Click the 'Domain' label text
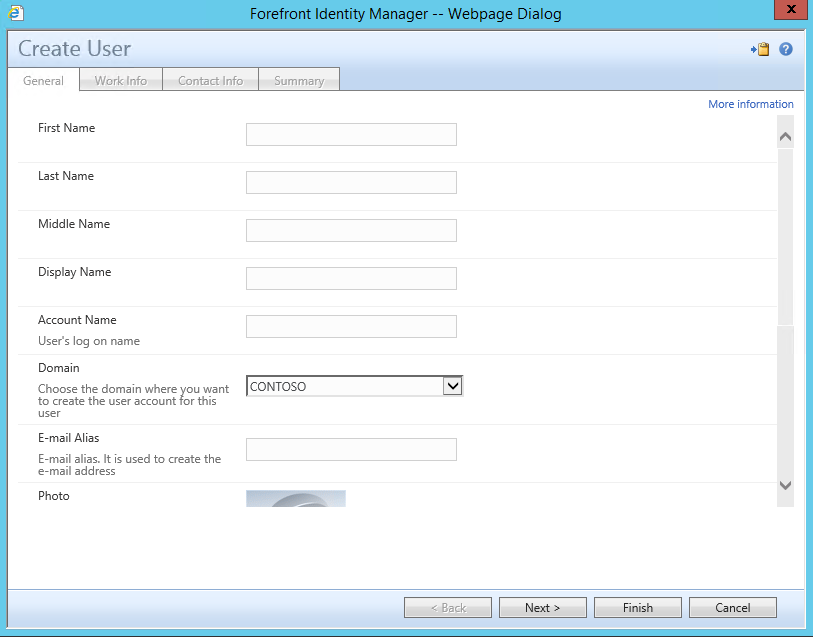Viewport: 813px width, 637px height. coord(59,368)
